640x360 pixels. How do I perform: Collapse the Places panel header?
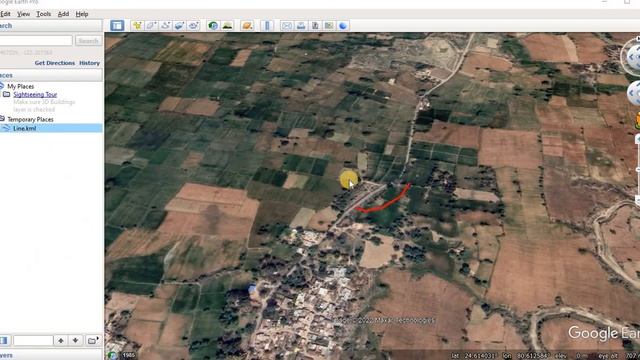[x=51, y=75]
